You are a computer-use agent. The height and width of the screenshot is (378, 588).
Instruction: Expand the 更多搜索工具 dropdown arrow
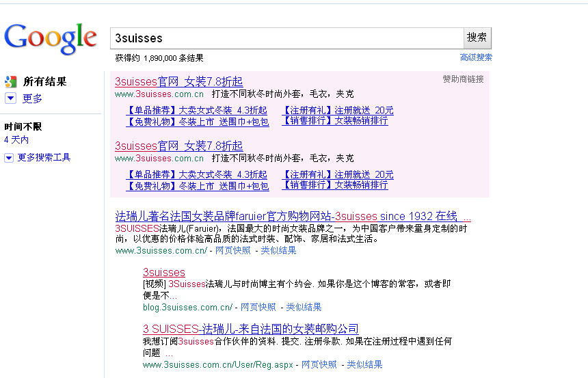click(x=9, y=158)
